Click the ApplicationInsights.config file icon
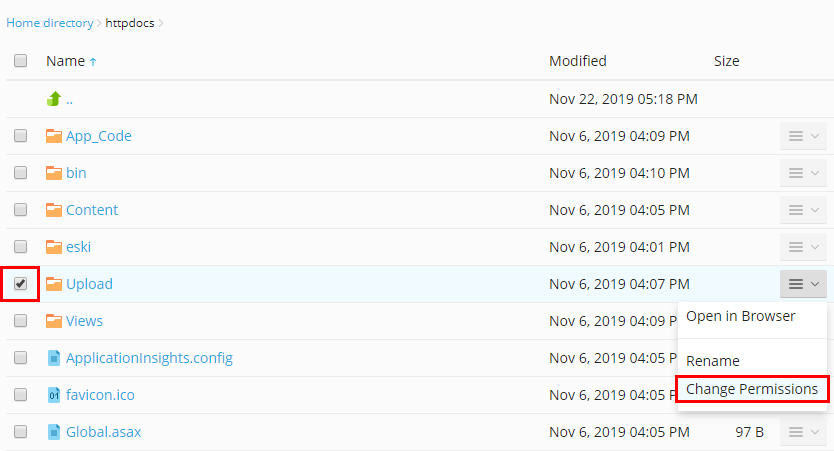The height and width of the screenshot is (451, 834). click(x=54, y=358)
